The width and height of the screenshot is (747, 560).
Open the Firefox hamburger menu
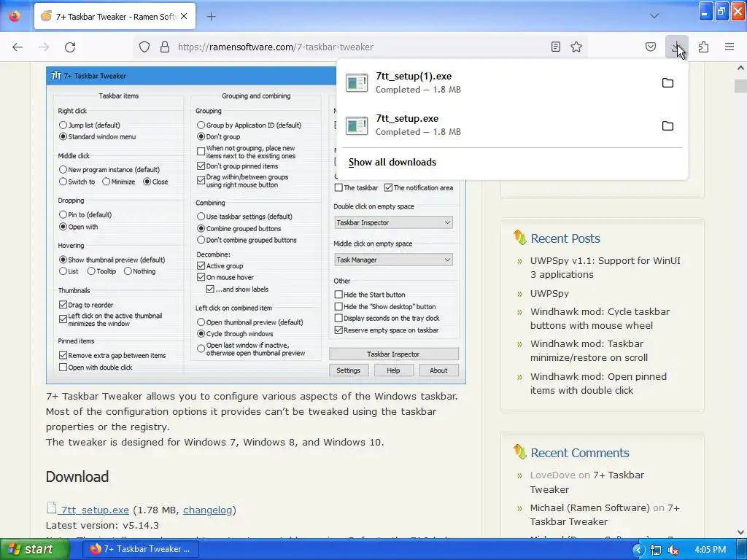pyautogui.click(x=729, y=47)
